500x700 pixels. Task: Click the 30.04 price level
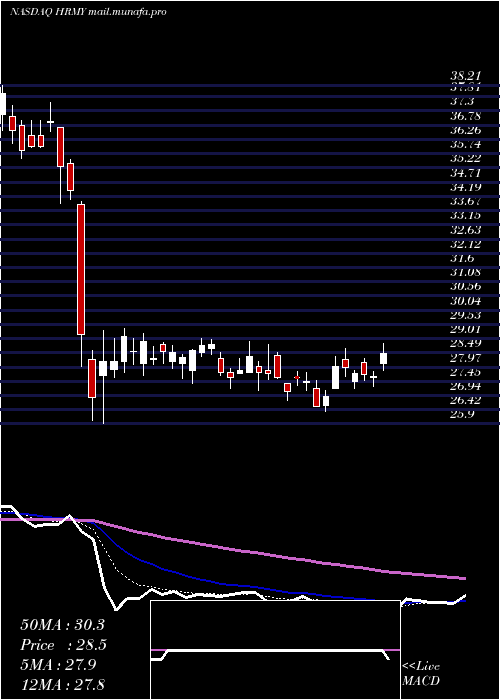pyautogui.click(x=465, y=301)
